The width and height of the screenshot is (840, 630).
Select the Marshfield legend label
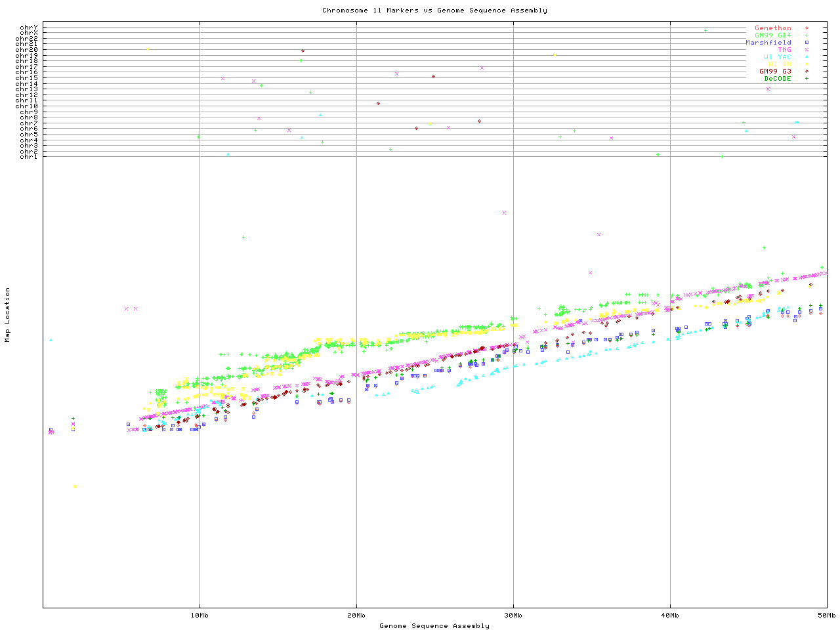768,43
